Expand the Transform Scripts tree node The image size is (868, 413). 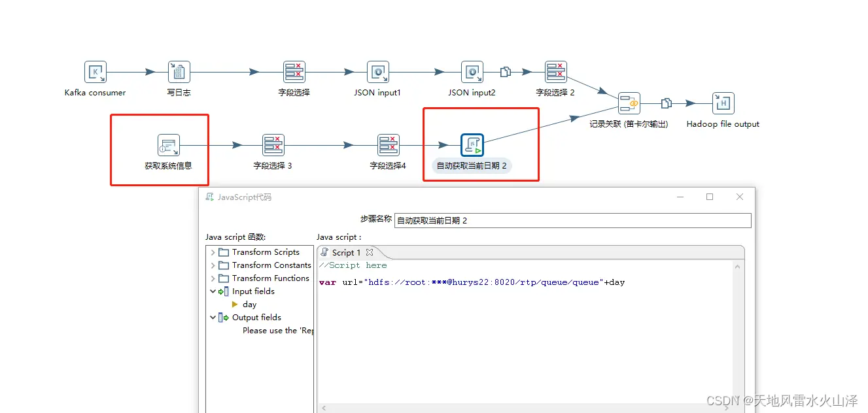point(213,252)
